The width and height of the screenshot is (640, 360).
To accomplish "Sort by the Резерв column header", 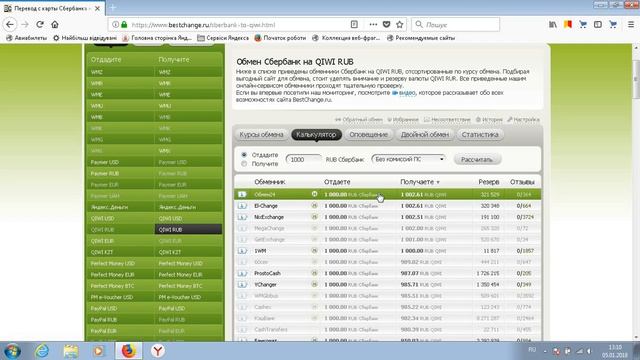I will (x=489, y=182).
